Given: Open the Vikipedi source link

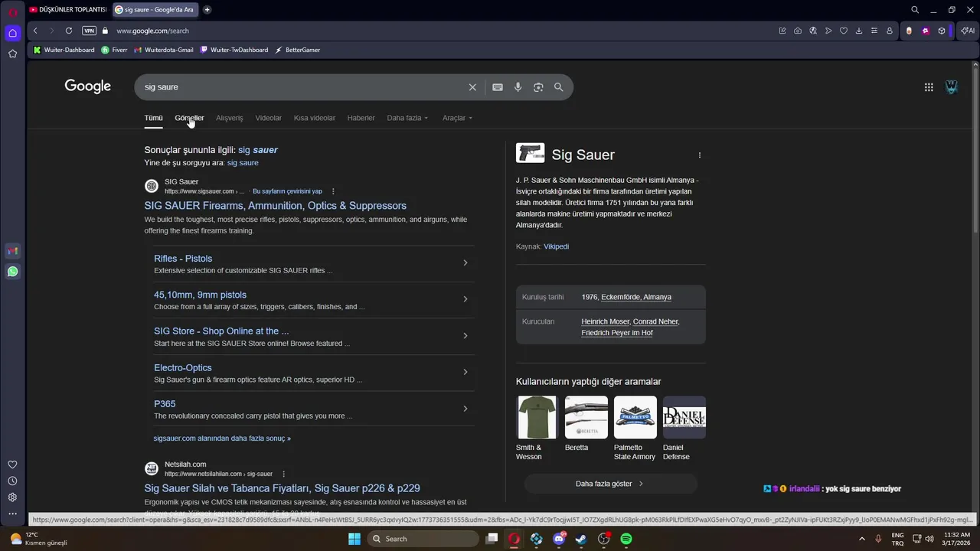Looking at the screenshot, I should click(556, 246).
